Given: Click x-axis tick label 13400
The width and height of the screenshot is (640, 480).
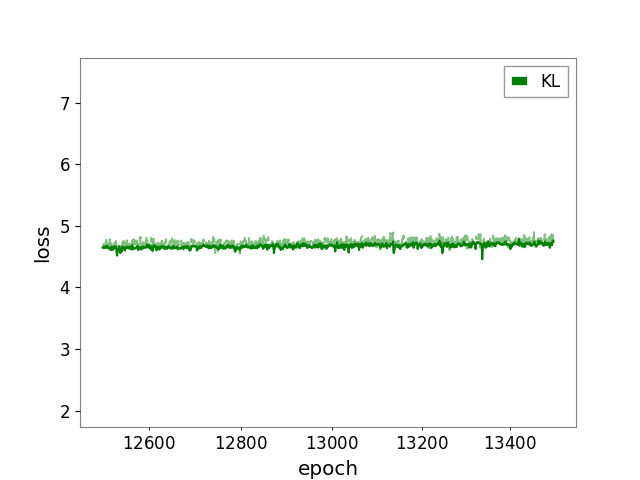Looking at the screenshot, I should (510, 443).
